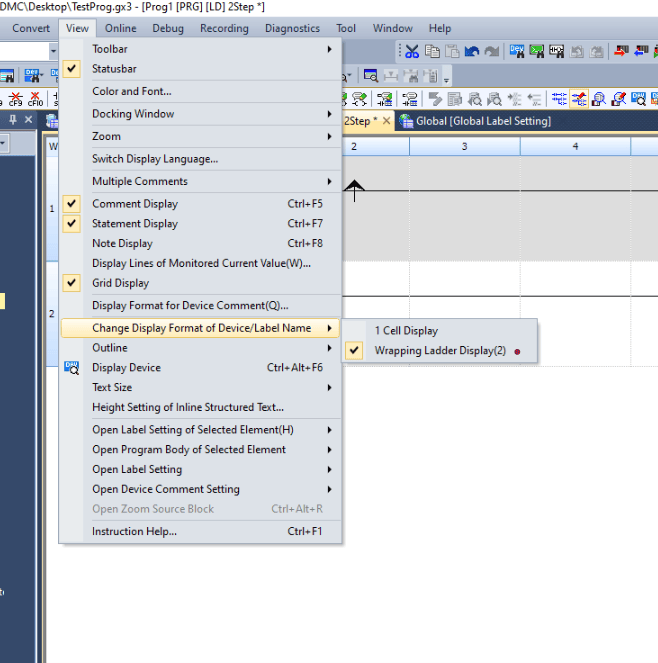Click the Write to PLC red arrow icon
This screenshot has width=658, height=663.
tap(621, 52)
